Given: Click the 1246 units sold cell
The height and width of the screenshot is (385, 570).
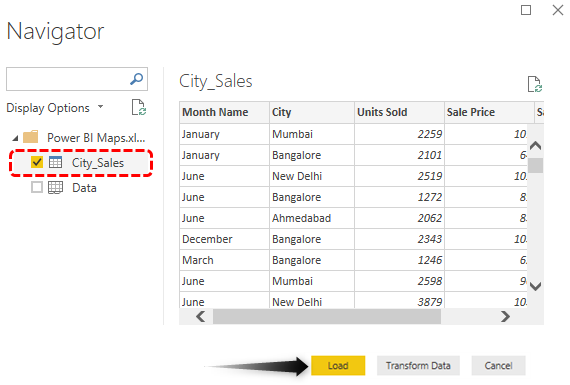Looking at the screenshot, I should click(x=400, y=260).
